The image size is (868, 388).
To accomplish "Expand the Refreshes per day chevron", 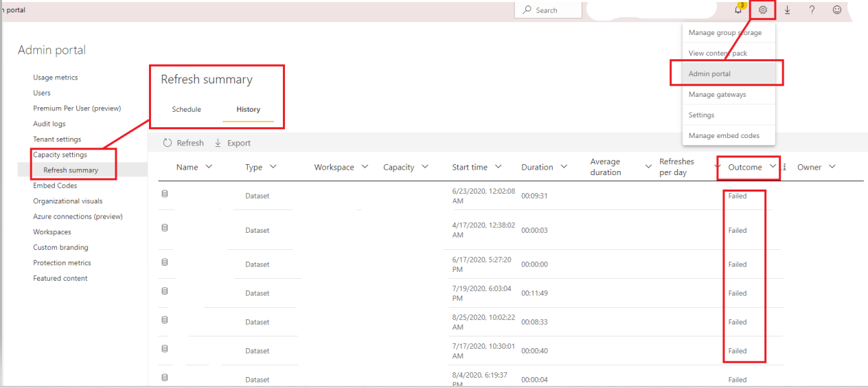I will click(x=718, y=167).
